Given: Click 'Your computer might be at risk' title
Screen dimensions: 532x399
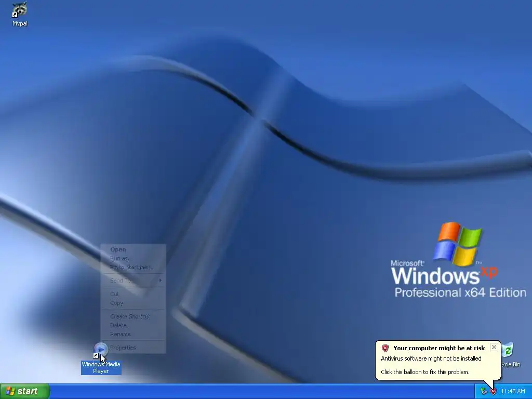Looking at the screenshot, I should (x=439, y=348).
